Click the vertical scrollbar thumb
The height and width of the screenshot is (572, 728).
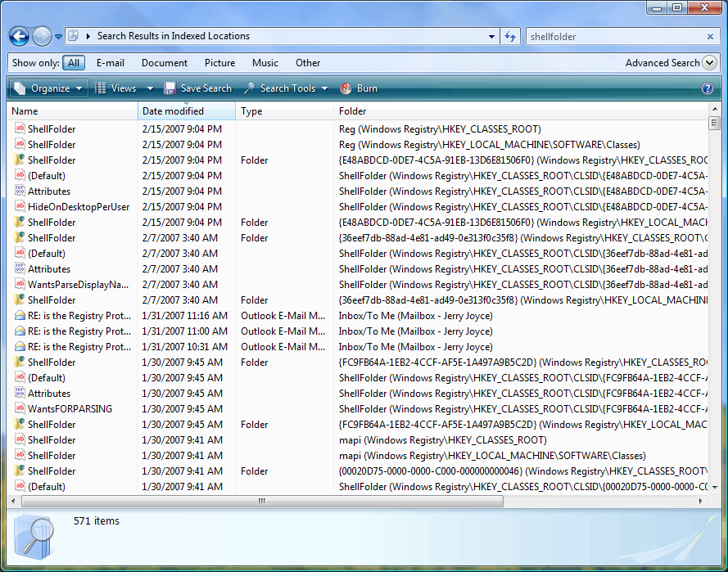(714, 123)
